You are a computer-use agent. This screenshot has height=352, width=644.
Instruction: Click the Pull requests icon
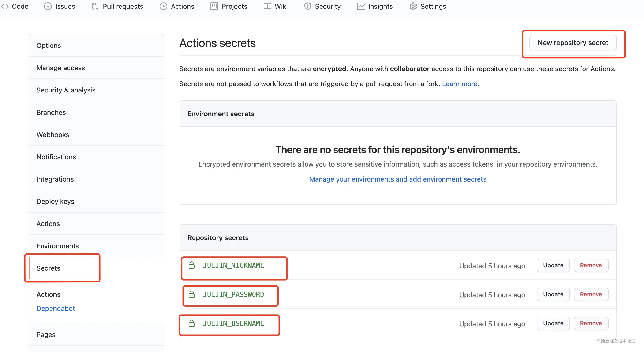coord(95,6)
